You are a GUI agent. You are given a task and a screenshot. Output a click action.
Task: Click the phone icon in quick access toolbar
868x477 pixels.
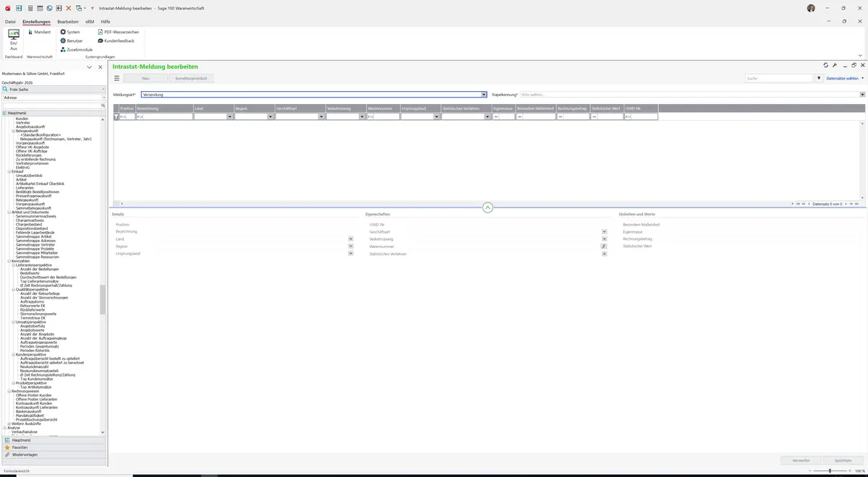(49, 8)
